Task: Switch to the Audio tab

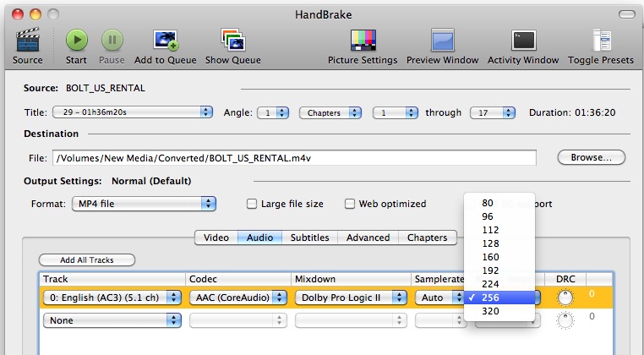Action: (259, 238)
